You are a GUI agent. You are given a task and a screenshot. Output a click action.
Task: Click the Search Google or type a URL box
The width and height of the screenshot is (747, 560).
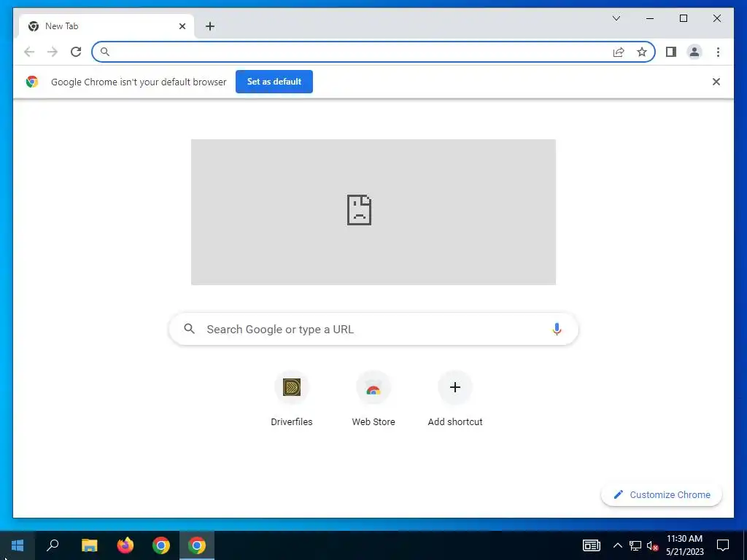point(373,329)
